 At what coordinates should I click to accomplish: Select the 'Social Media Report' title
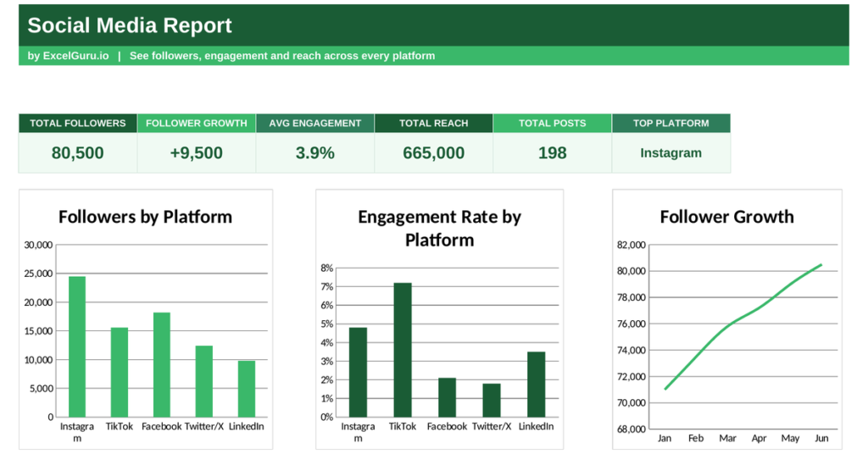click(130, 25)
